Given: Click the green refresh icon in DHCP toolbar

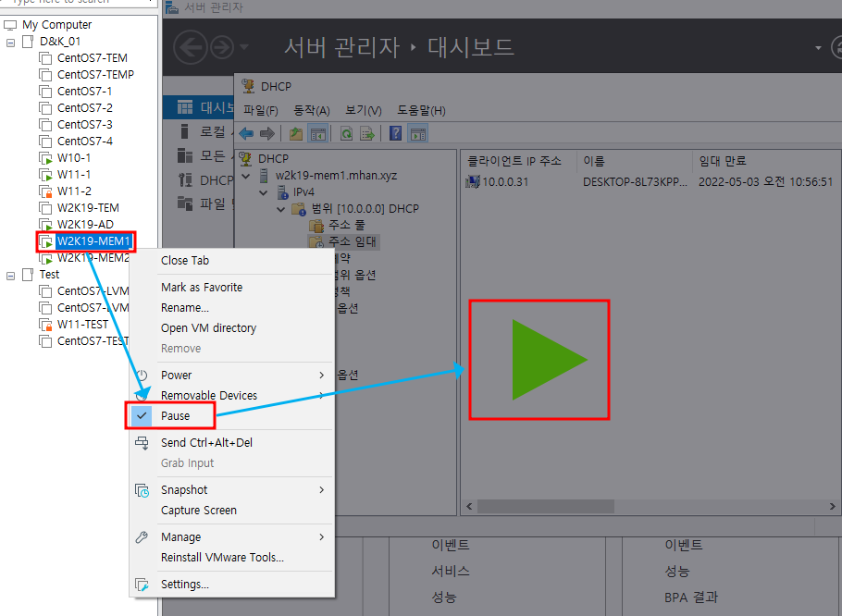Looking at the screenshot, I should coord(346,133).
